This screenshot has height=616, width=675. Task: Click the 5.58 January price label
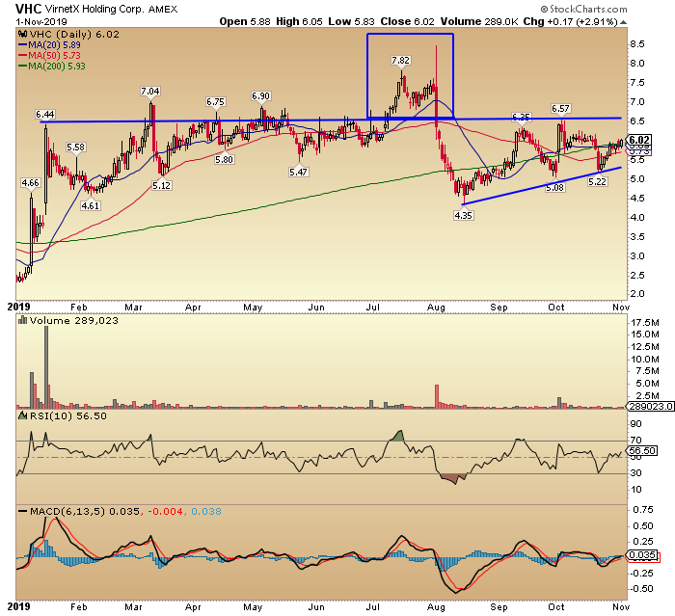click(76, 147)
